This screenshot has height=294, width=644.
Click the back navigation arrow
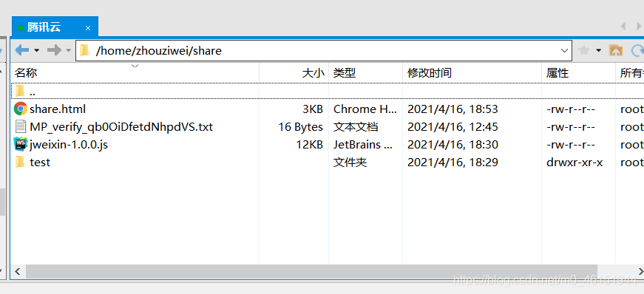point(21,50)
